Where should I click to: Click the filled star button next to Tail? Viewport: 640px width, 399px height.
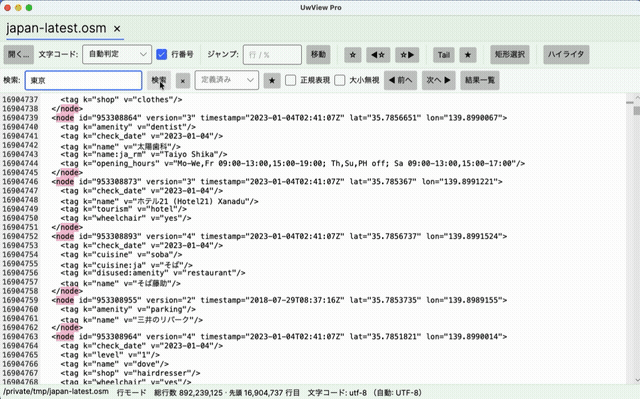point(468,55)
